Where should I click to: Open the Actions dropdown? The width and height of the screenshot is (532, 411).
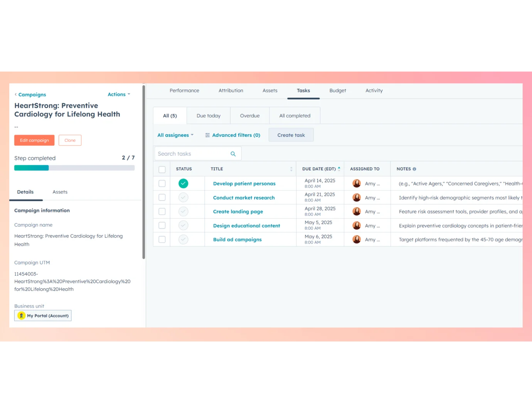point(118,94)
